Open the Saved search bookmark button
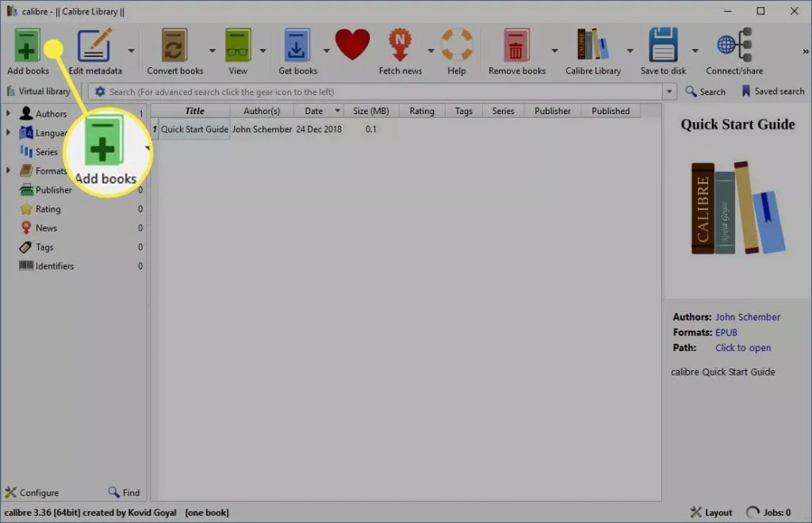The width and height of the screenshot is (812, 523). pos(773,92)
